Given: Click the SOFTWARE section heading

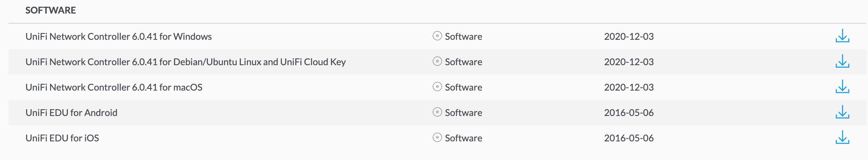Looking at the screenshot, I should tap(50, 10).
